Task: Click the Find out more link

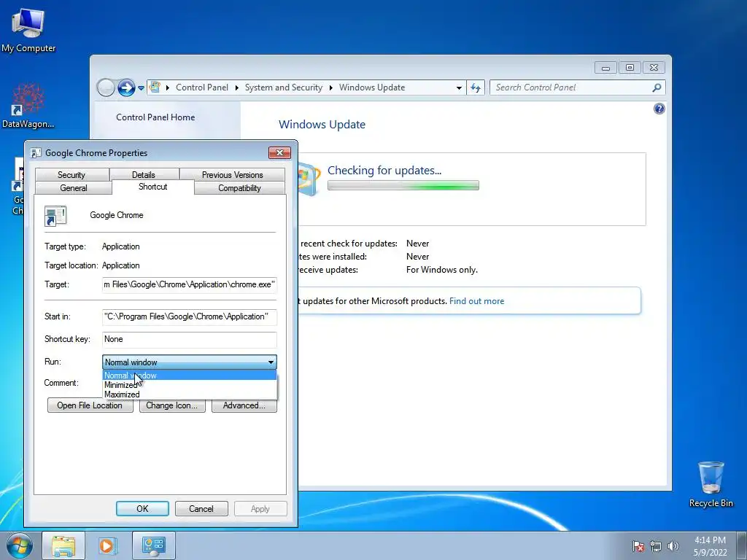Action: pyautogui.click(x=476, y=301)
